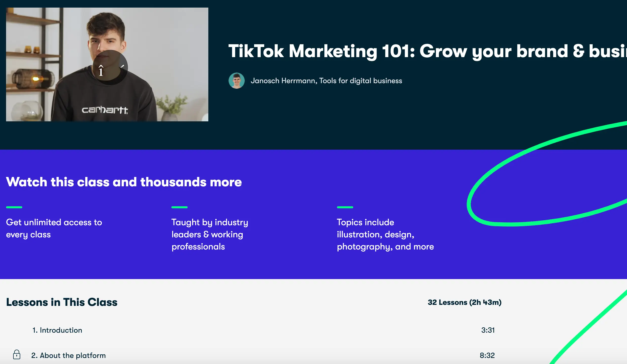Click the Carhartt sweatshirt logo in the video preview
Viewport: 627px width, 364px height.
coord(105,110)
